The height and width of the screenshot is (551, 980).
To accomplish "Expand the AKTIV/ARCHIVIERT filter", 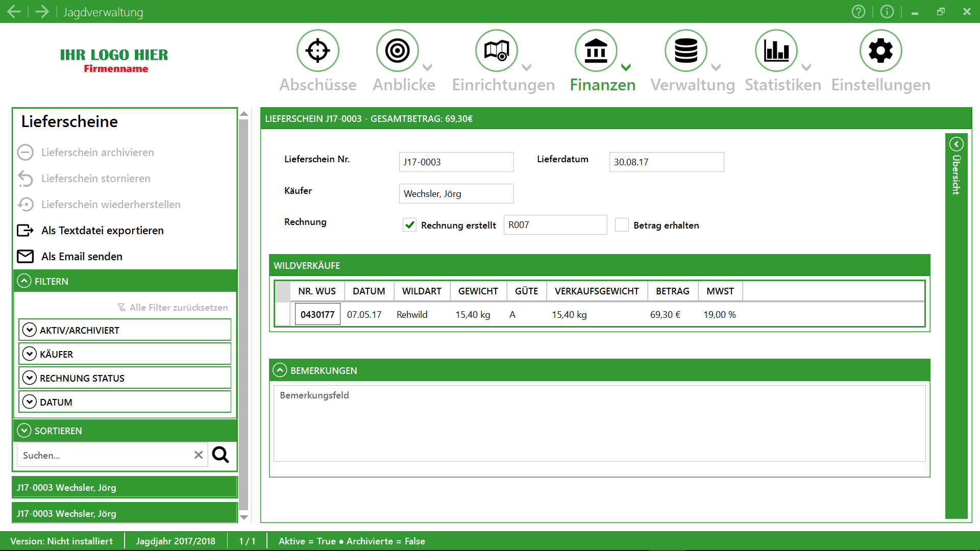I will pos(30,330).
